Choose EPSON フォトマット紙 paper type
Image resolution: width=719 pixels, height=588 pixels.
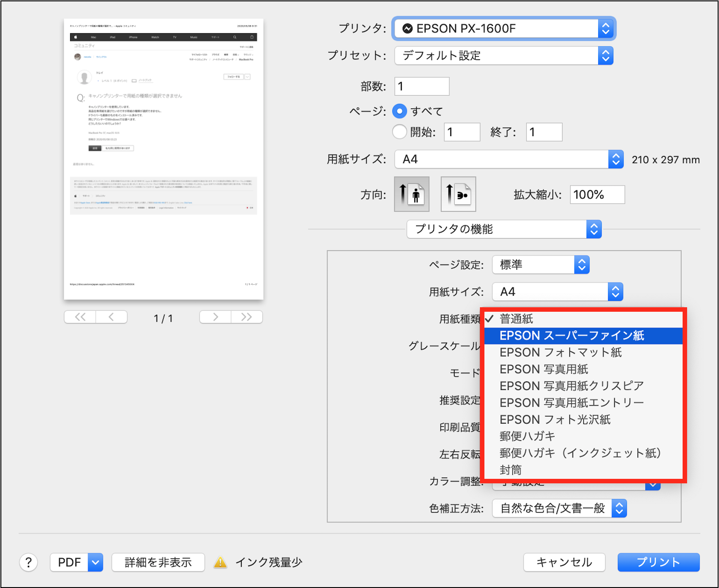point(583,353)
